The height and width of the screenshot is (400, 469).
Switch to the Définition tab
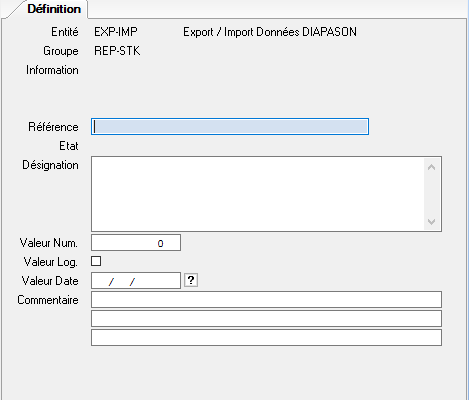coord(54,9)
